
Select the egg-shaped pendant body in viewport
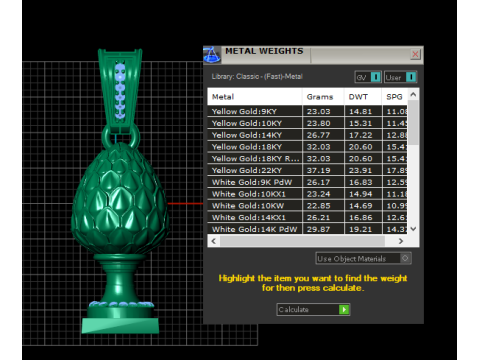click(119, 198)
